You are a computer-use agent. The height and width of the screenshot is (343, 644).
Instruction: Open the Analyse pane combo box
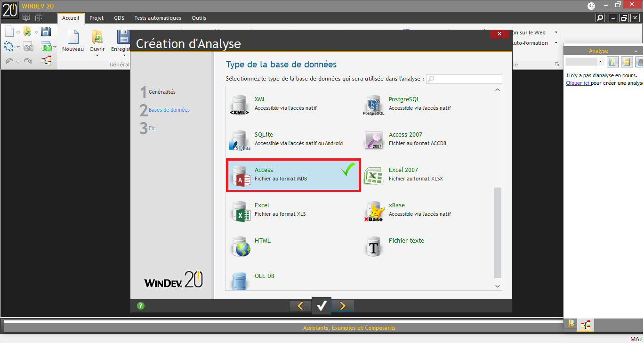point(584,62)
